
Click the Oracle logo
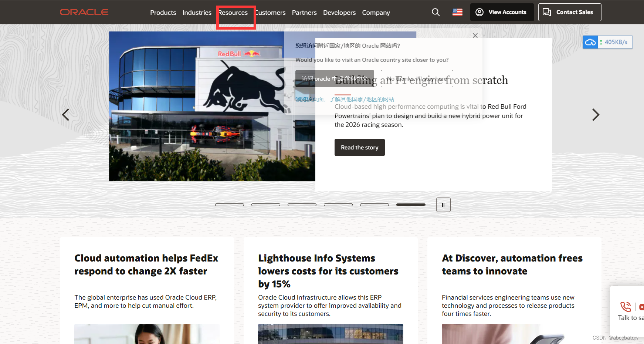click(x=84, y=12)
